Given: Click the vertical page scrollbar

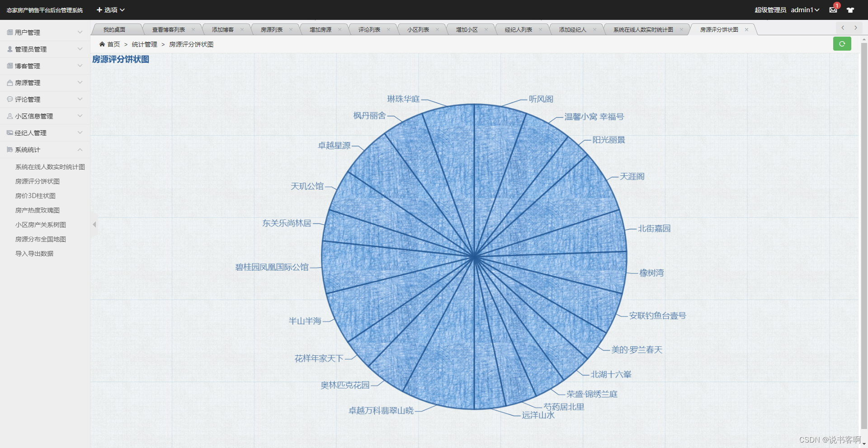Looking at the screenshot, I should pos(864,235).
